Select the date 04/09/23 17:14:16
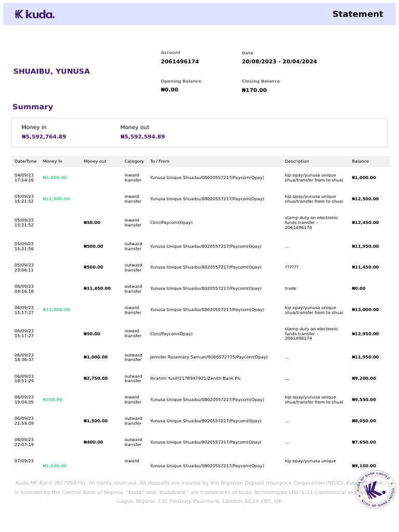 (24, 178)
